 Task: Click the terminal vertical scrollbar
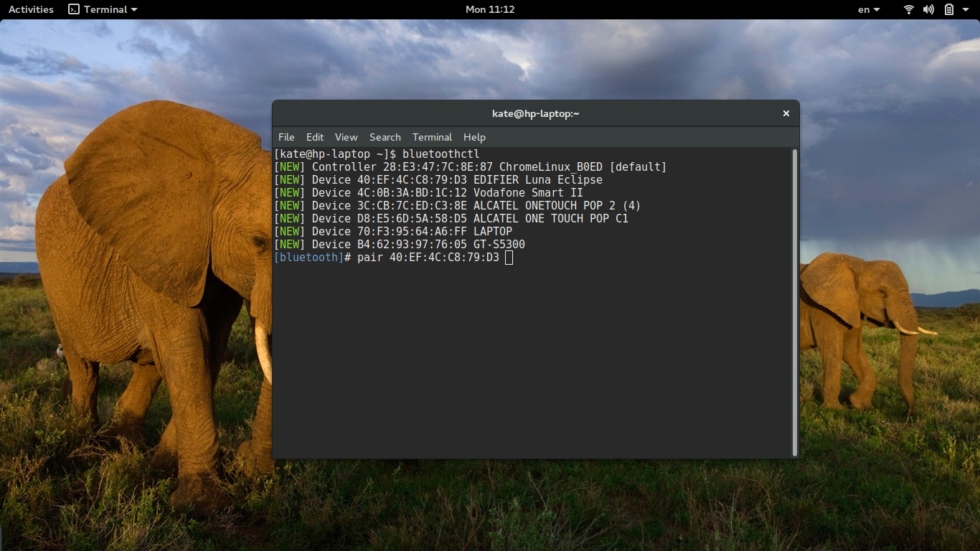pyautogui.click(x=795, y=302)
